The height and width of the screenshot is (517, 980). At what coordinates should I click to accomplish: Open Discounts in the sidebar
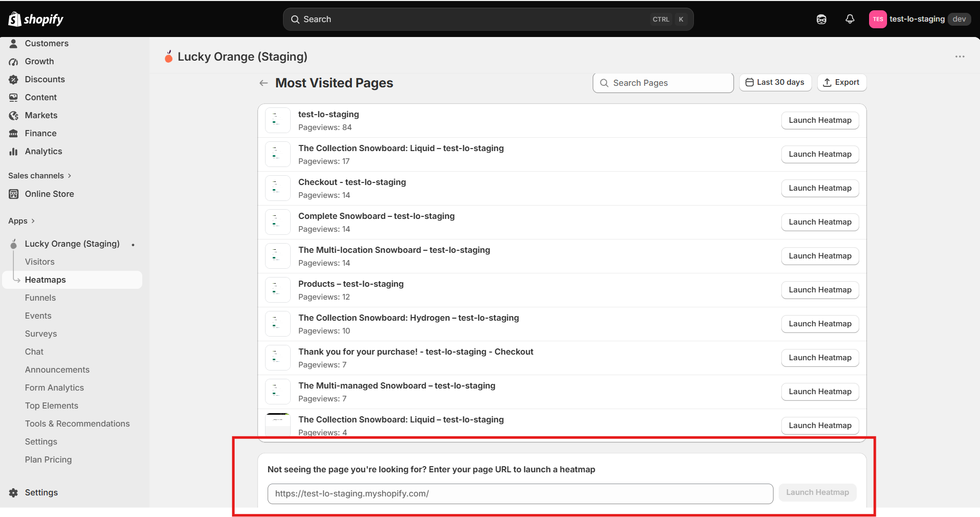pyautogui.click(x=45, y=79)
